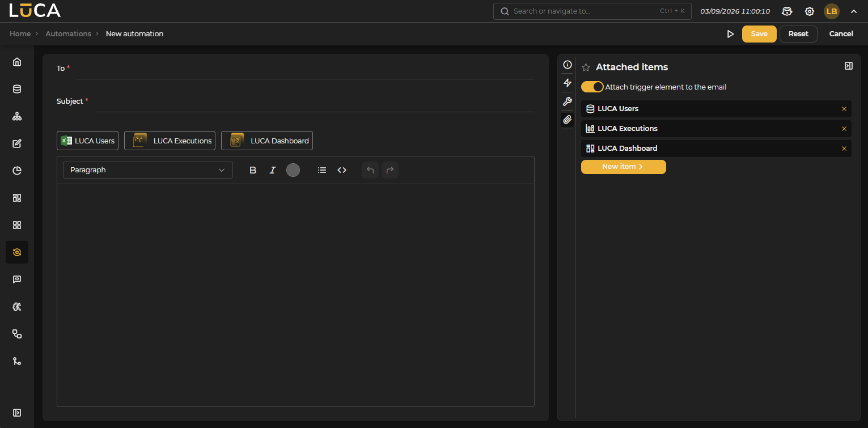Viewport: 868px width, 428px height.
Task: Save the automation
Action: [759, 34]
